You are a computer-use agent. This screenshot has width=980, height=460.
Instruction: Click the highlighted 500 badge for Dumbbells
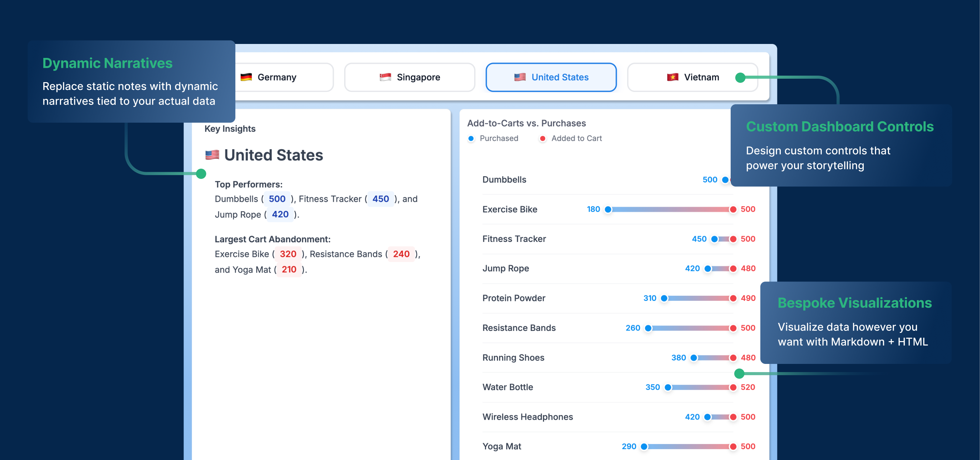coord(277,198)
